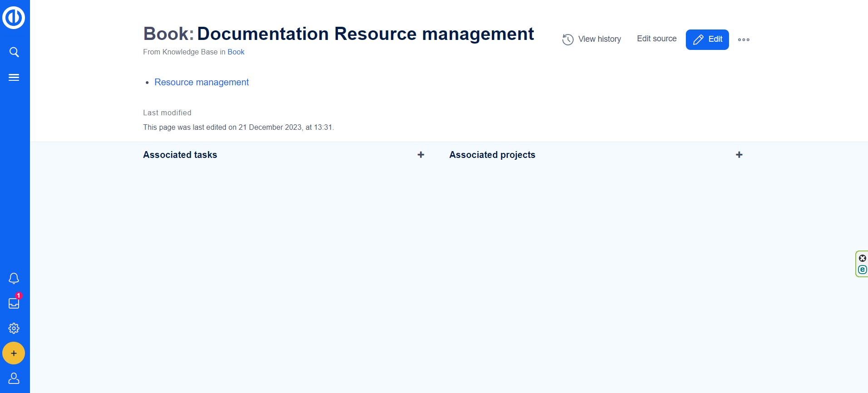Open the inbox with unread badge
Viewport: 868px width, 393px height.
[14, 303]
